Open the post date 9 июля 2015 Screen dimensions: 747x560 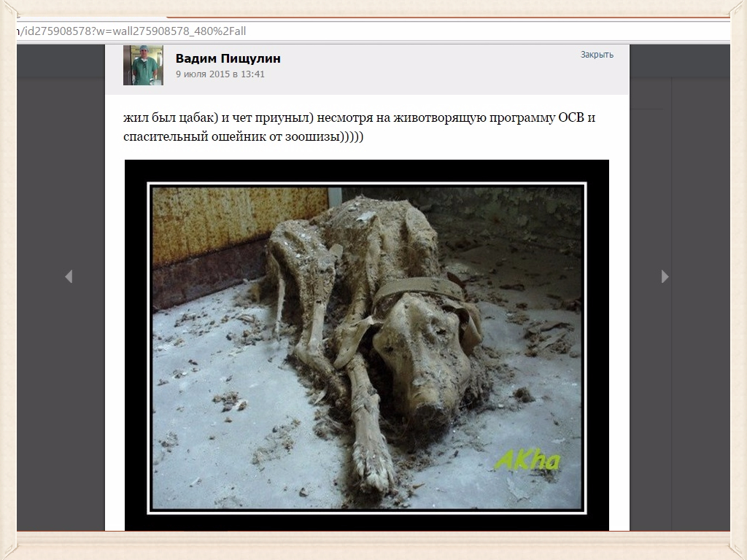tap(220, 74)
